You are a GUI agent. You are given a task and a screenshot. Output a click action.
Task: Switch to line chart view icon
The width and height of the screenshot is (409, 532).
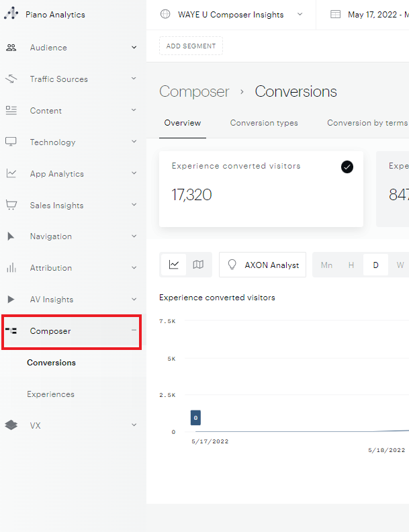point(174,265)
